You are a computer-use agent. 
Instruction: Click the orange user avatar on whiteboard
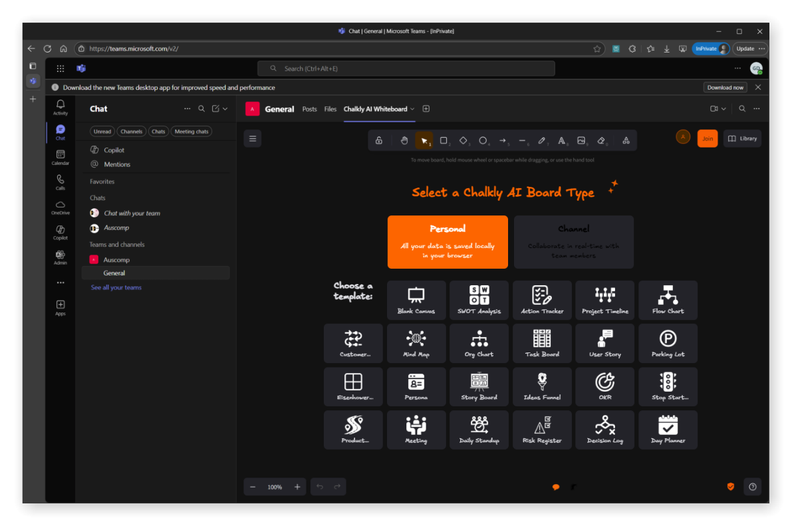(683, 137)
